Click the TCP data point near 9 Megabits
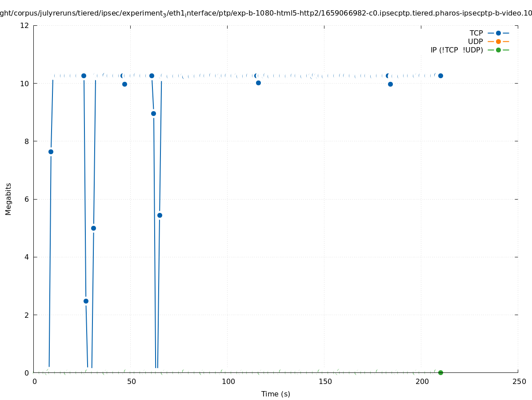This screenshot has height=400, width=532. (x=153, y=113)
